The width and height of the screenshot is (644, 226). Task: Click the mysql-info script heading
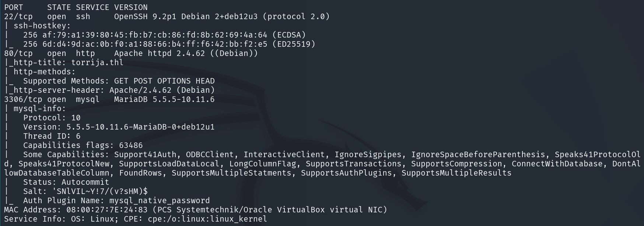tap(40, 109)
